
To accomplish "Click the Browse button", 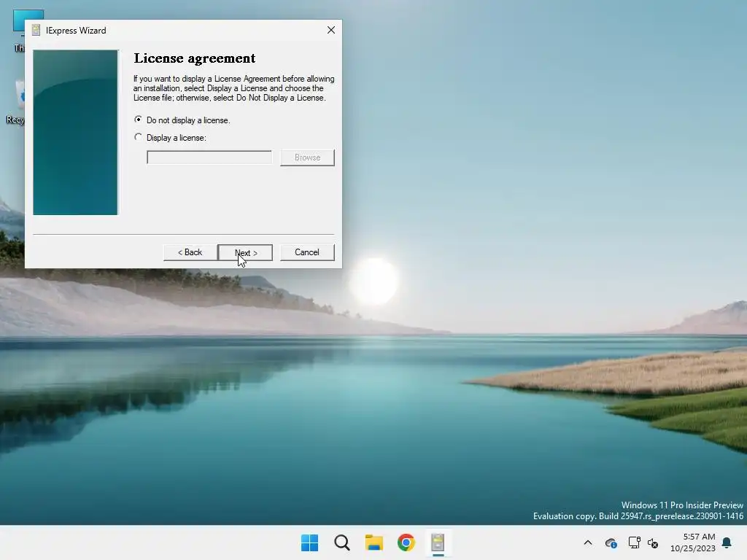I will (307, 157).
